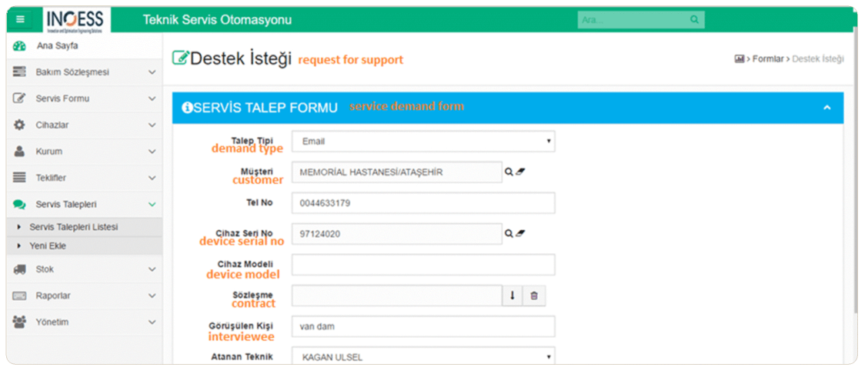Expand the Teklifler menu chevron

coord(152,178)
